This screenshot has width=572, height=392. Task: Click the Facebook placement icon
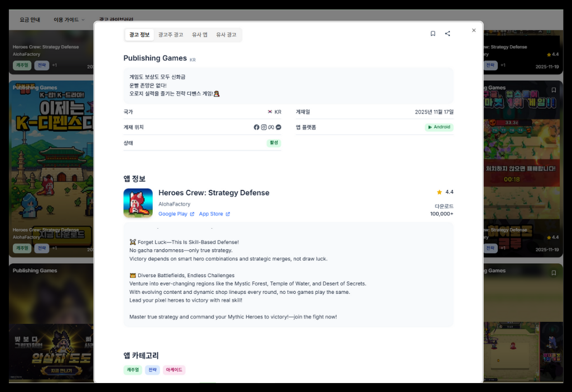[x=256, y=127]
